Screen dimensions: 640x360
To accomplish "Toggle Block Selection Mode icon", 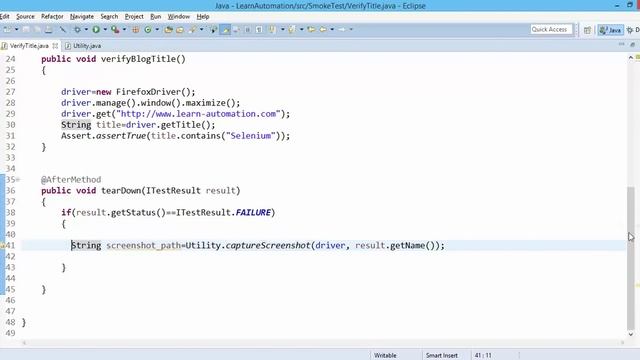I will 247,29.
